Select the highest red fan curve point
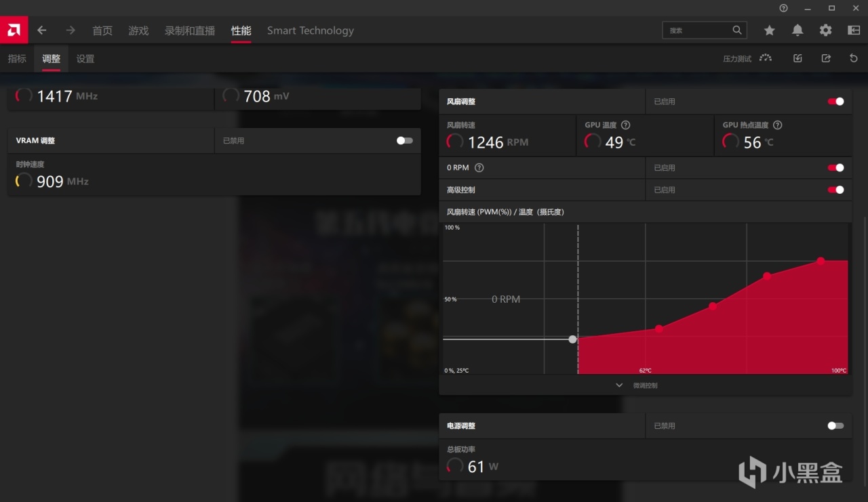This screenshot has height=502, width=868. coord(821,261)
